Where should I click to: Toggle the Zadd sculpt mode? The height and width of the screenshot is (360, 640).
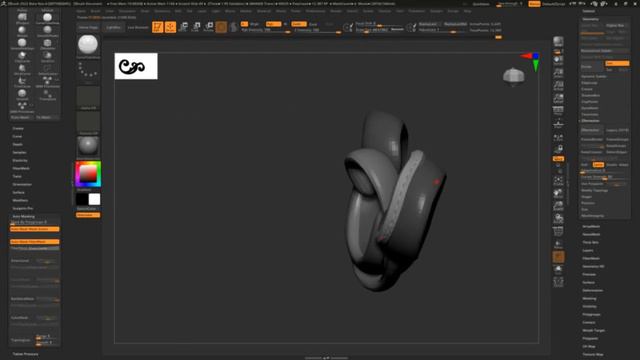[x=299, y=24]
